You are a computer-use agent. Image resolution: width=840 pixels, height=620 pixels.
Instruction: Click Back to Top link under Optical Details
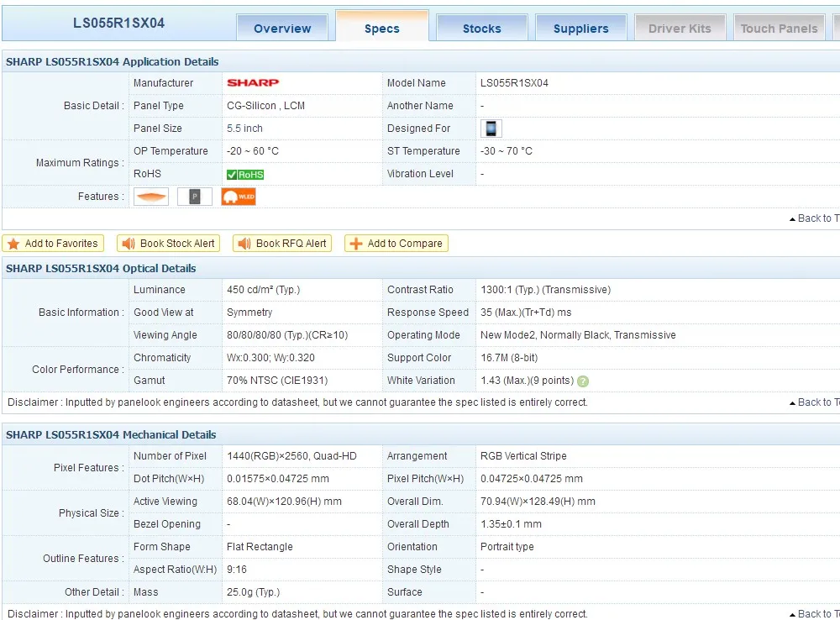(813, 402)
